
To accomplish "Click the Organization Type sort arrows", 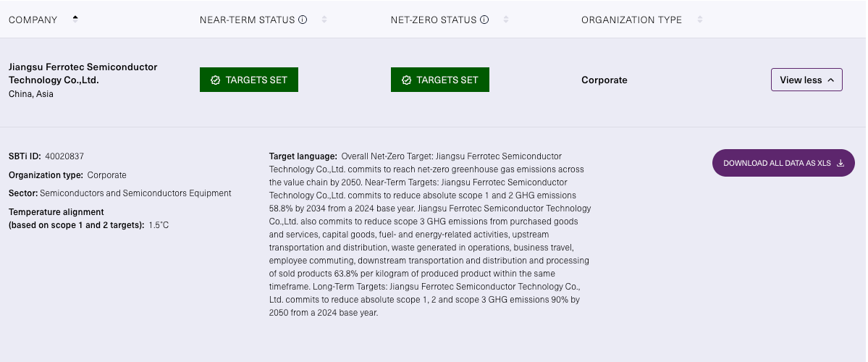I will [x=699, y=20].
